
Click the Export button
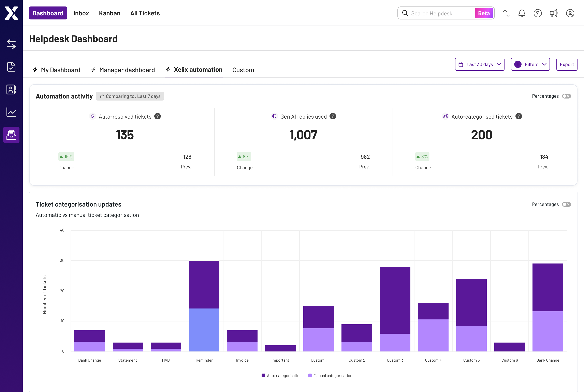pos(567,64)
